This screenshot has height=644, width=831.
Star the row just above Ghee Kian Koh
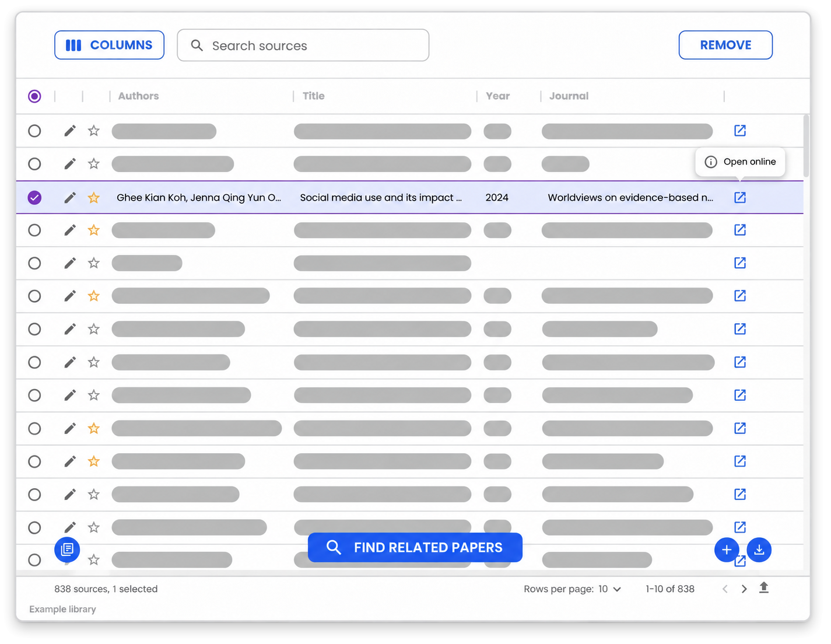94,164
